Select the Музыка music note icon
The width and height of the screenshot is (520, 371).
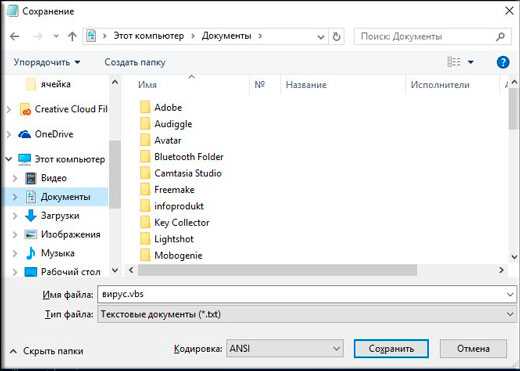(x=31, y=253)
